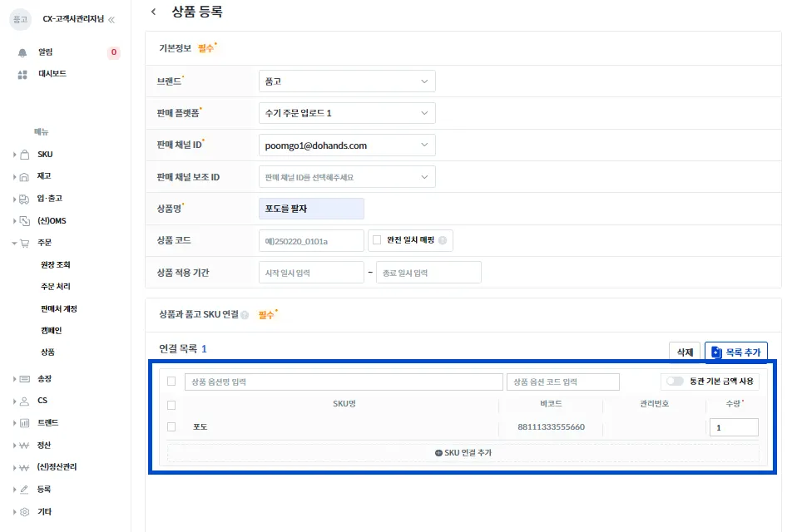Go back using the arrow beside 상품 등록
Screen dimensions: 792x532
[154, 12]
